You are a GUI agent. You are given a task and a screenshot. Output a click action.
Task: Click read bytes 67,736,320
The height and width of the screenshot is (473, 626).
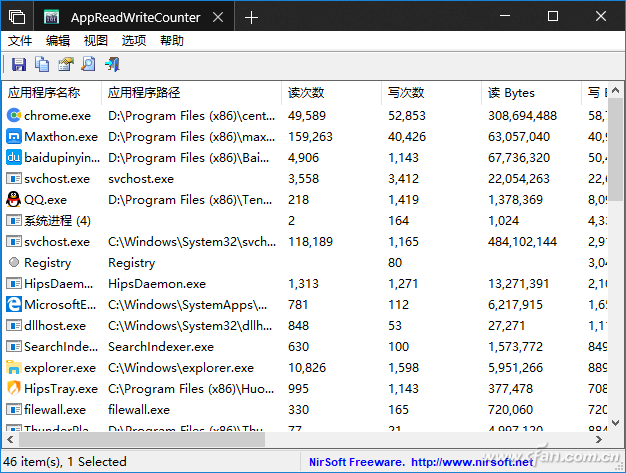519,158
